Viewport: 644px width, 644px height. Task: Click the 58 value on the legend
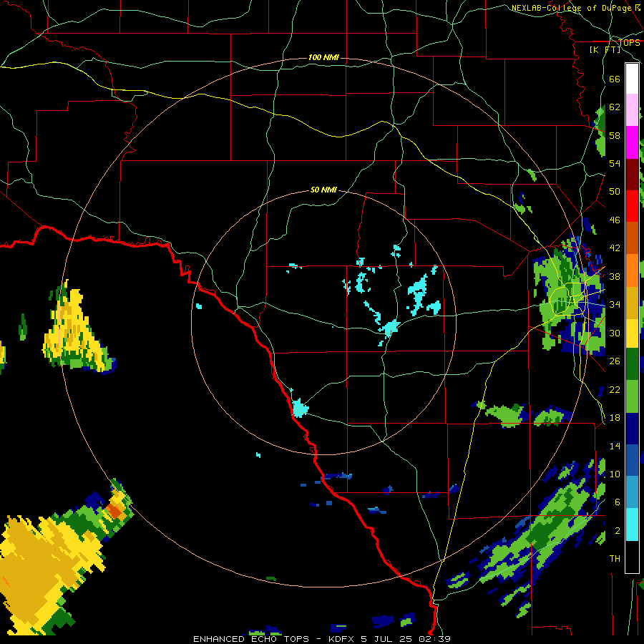coord(615,135)
